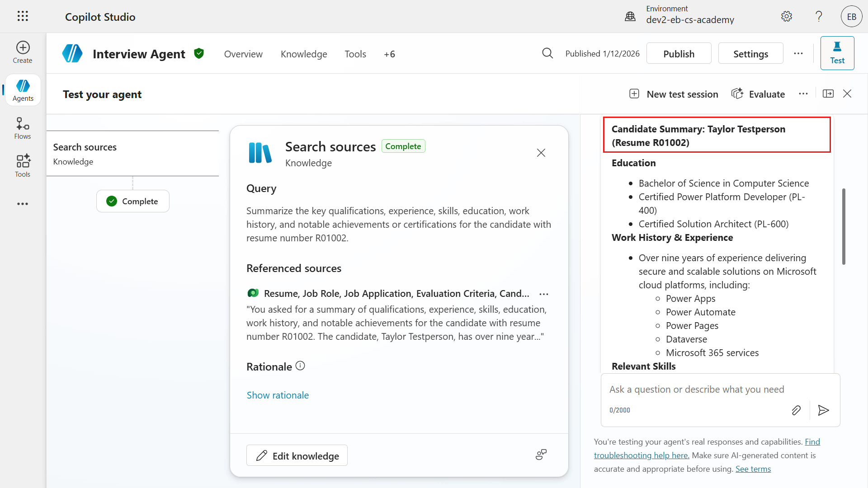The height and width of the screenshot is (488, 868).
Task: Expand the referenced source ellipsis menu
Action: coord(544,294)
